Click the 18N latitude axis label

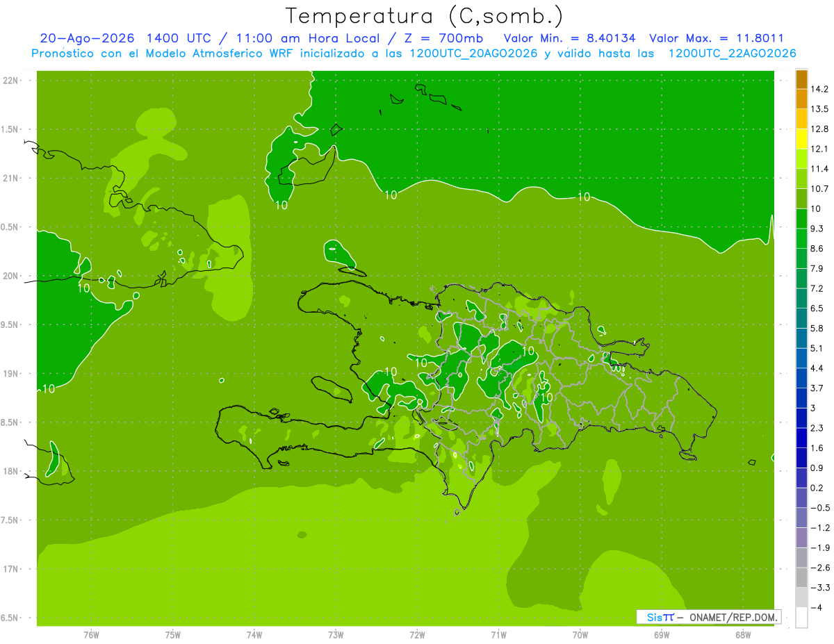click(x=10, y=471)
